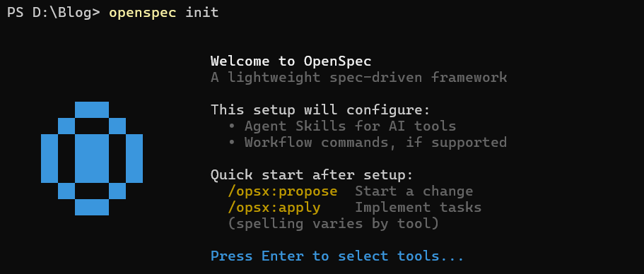This screenshot has height=274, width=644.
Task: Select the 'Welcome to OpenSpec' heading
Action: click(x=291, y=61)
